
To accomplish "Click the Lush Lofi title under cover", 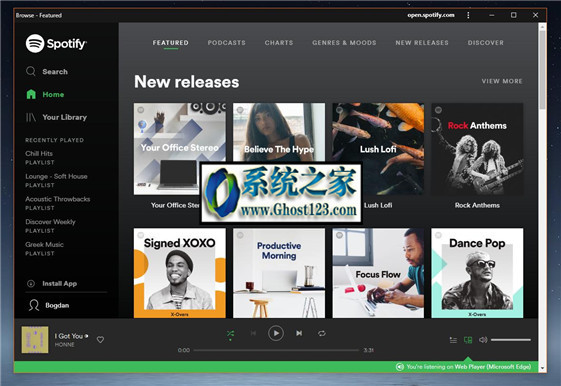I will click(x=378, y=205).
